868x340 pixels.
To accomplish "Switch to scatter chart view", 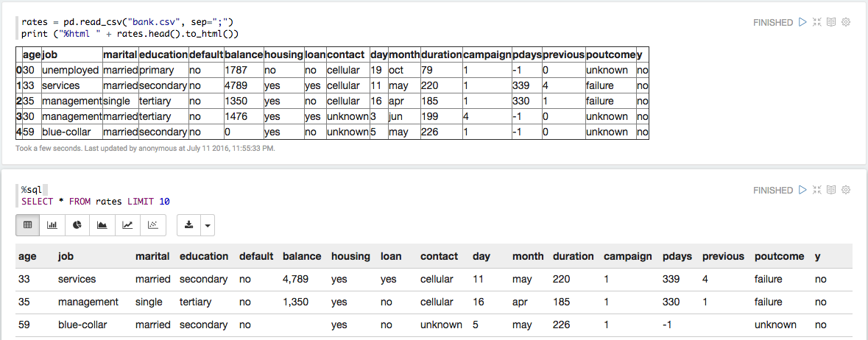I will point(153,224).
